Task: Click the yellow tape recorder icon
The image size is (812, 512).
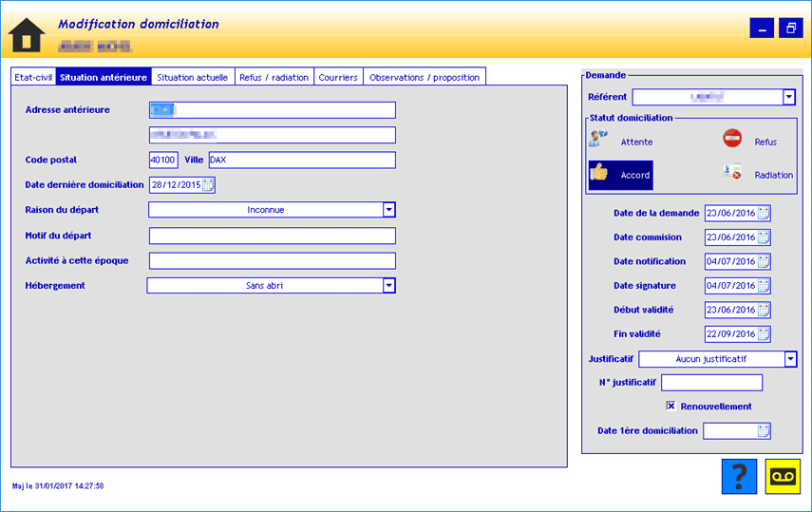Action: coord(783,476)
